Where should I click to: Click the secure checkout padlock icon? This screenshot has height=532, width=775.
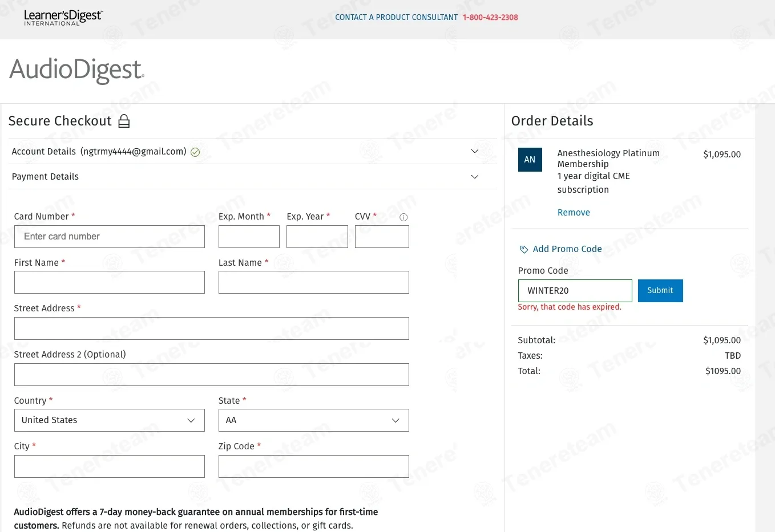tap(124, 121)
